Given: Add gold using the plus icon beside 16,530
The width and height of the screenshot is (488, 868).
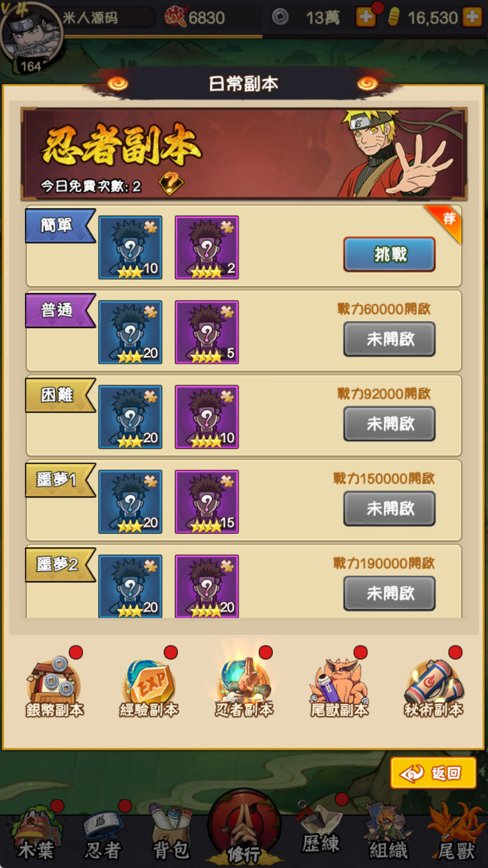Looking at the screenshot, I should coord(472,17).
